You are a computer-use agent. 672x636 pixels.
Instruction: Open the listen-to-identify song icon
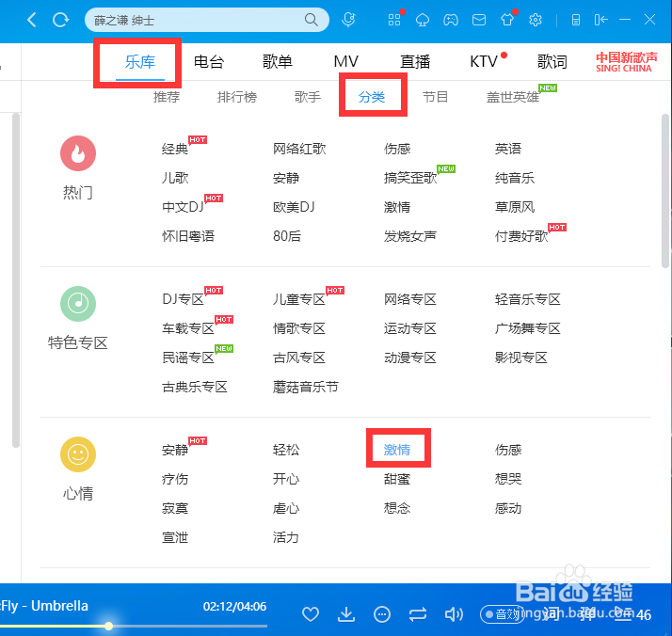point(349,19)
